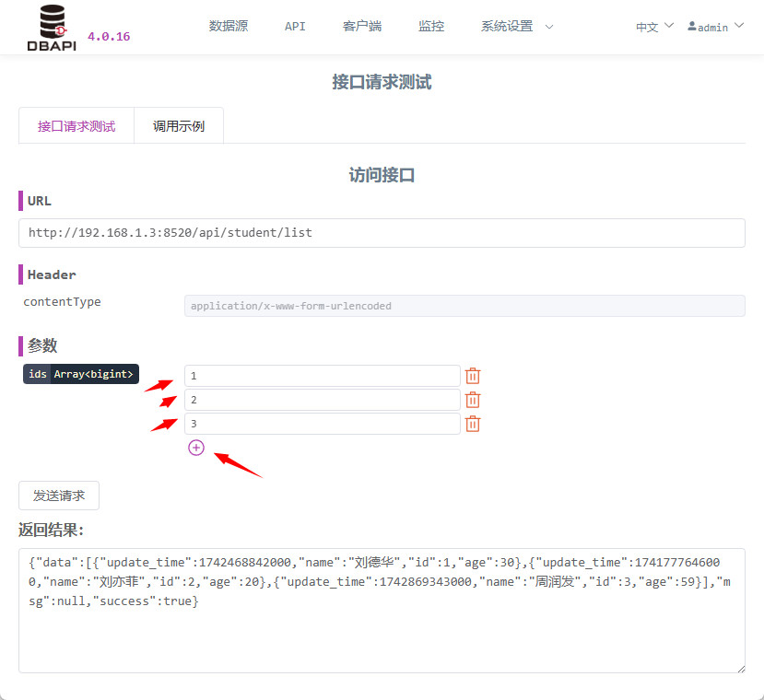764x700 pixels.
Task: Click the Header section heading
Action: point(52,274)
